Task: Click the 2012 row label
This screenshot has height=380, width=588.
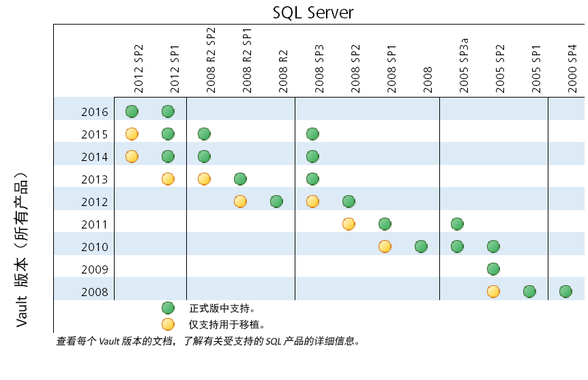Action: click(x=95, y=202)
